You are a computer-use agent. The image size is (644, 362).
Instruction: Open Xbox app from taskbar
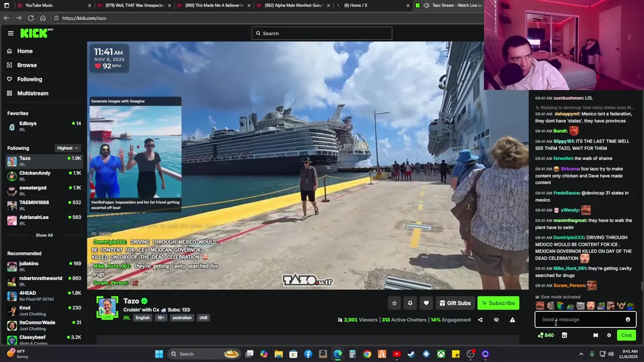[441, 354]
